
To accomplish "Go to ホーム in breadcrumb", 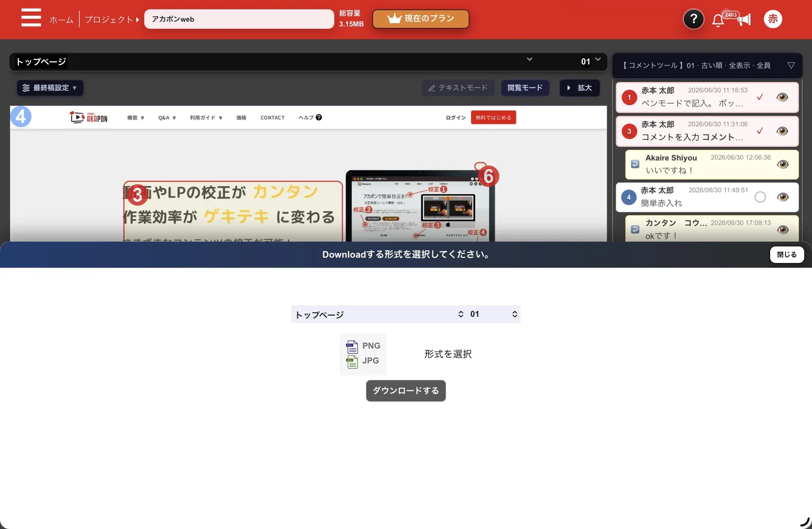I will tap(61, 20).
